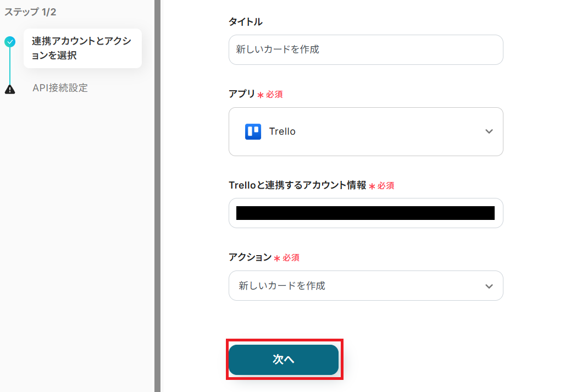Click the warning triangle beside API接続設定
The height and width of the screenshot is (392, 565).
coord(10,89)
